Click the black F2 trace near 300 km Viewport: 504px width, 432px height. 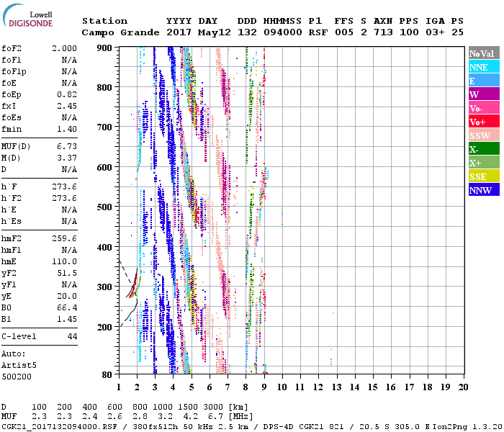click(132, 283)
